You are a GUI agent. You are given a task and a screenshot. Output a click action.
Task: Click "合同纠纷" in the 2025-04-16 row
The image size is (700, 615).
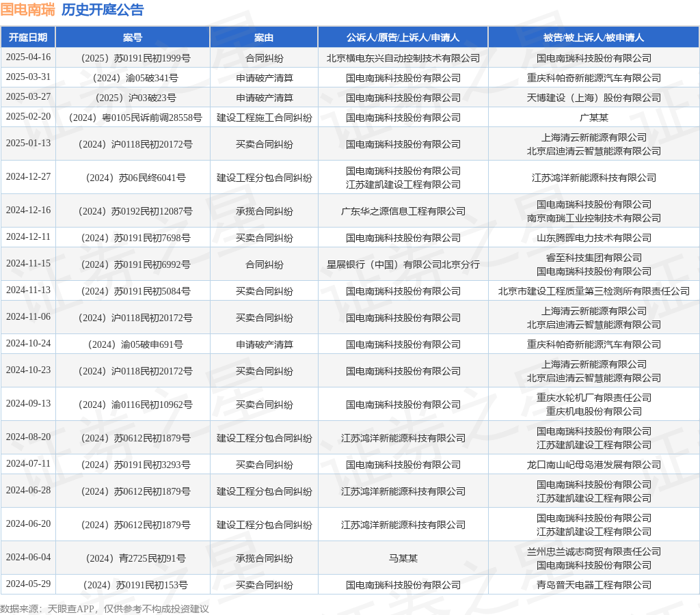click(264, 59)
